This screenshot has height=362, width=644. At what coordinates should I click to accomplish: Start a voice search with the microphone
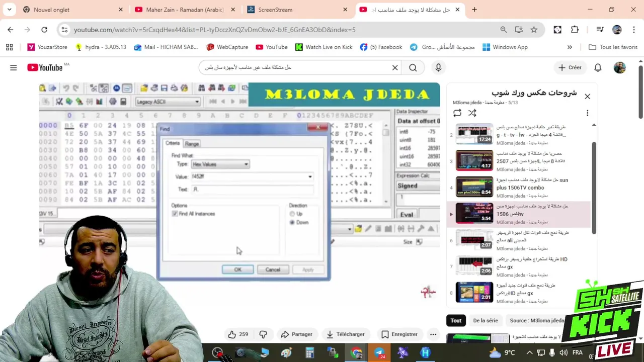click(438, 67)
